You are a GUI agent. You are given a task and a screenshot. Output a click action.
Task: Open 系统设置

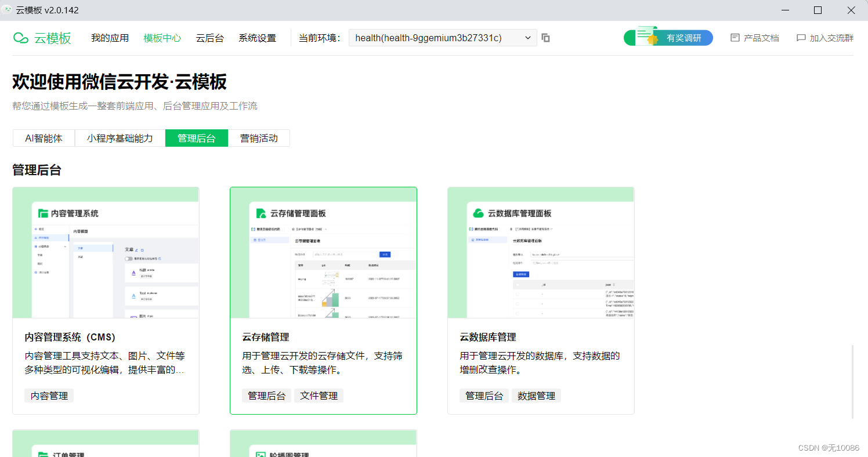pos(257,38)
